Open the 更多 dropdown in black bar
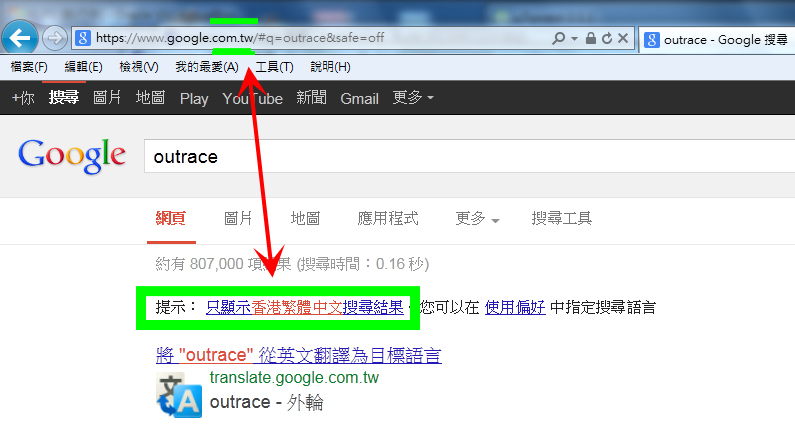 (413, 98)
